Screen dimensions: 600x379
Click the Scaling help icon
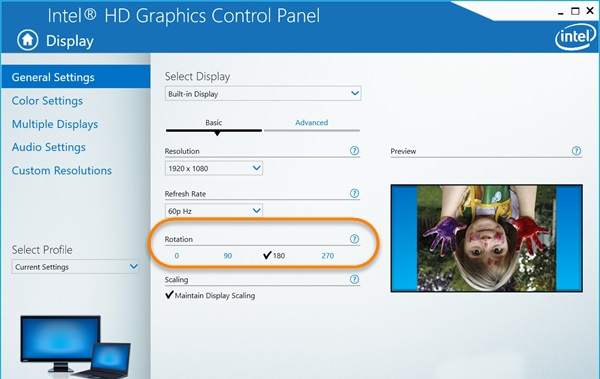click(x=354, y=279)
